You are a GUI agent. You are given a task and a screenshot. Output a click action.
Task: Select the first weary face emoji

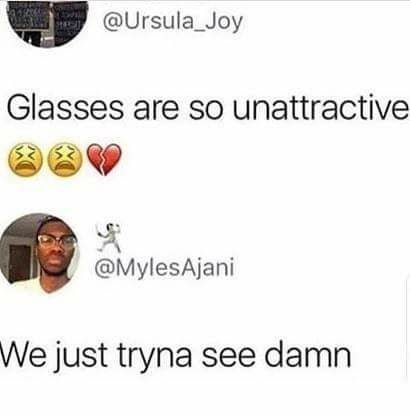point(25,159)
